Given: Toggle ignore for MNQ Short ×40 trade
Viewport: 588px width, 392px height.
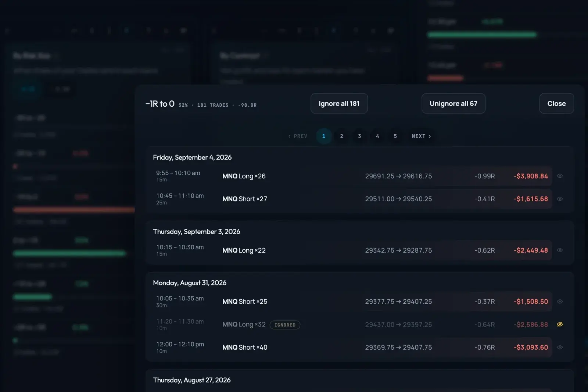Looking at the screenshot, I should coord(560,348).
